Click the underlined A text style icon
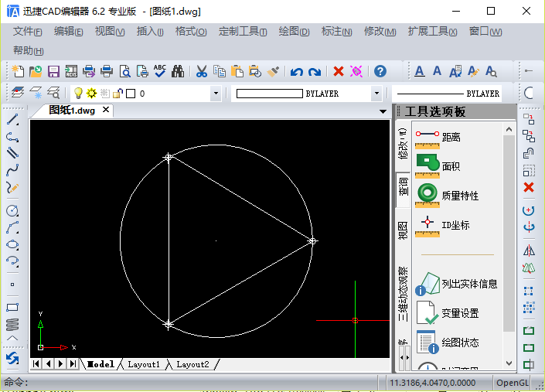This screenshot has width=545, height=392. pos(420,71)
